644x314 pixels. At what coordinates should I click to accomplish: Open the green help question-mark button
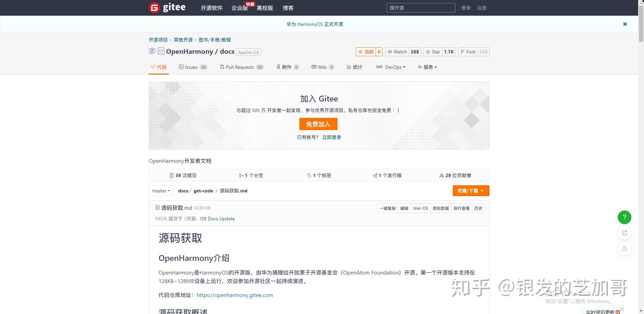(x=624, y=217)
